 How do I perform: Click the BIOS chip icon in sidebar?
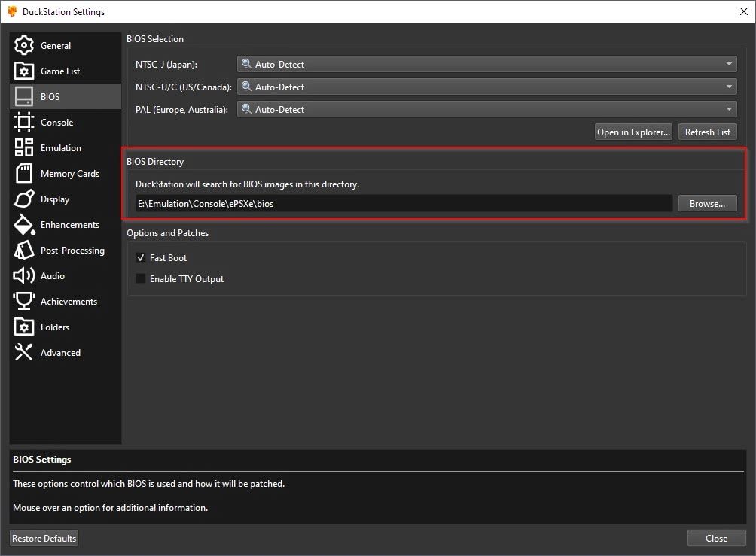click(x=23, y=96)
